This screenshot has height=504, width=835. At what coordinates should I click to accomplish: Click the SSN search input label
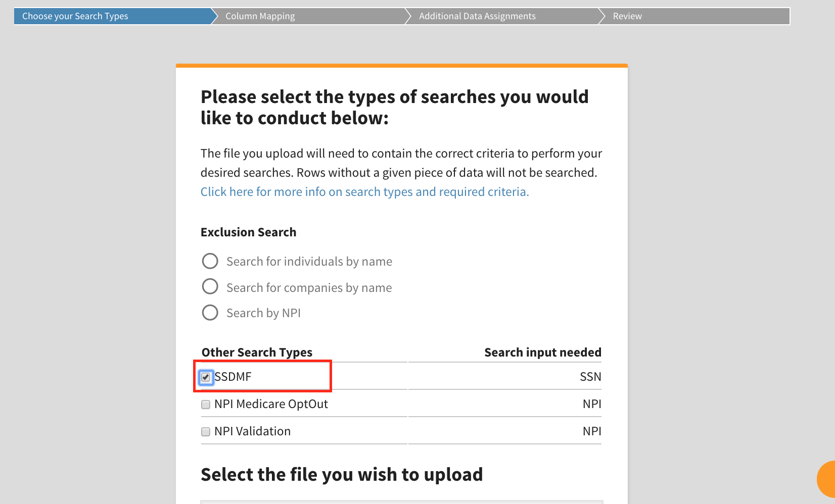pos(590,376)
